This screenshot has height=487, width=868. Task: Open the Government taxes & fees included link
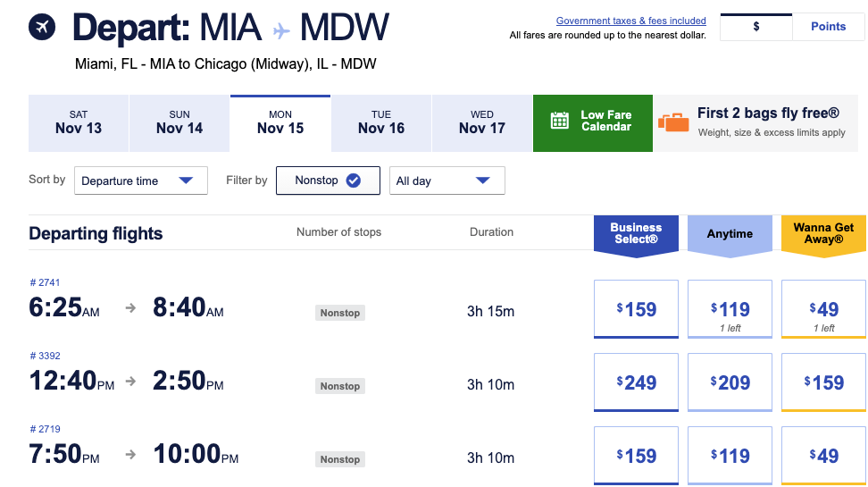point(630,21)
